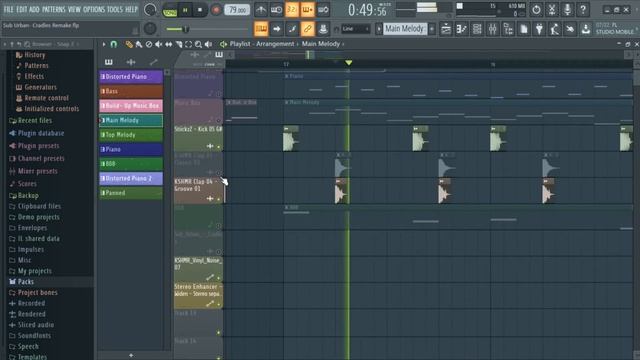The height and width of the screenshot is (360, 640).
Task: Click the plugin picker plug icon
Action: tap(539, 29)
